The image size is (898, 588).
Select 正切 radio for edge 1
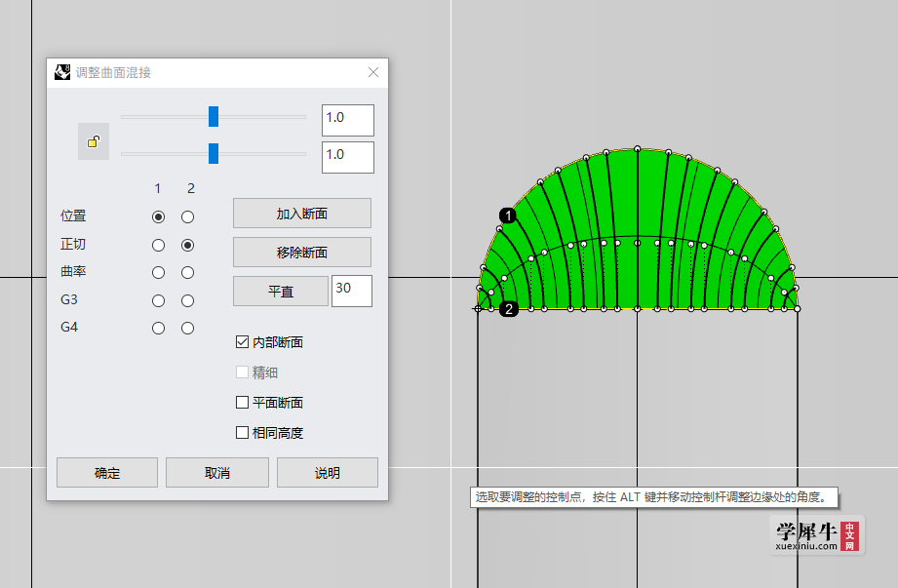(158, 245)
